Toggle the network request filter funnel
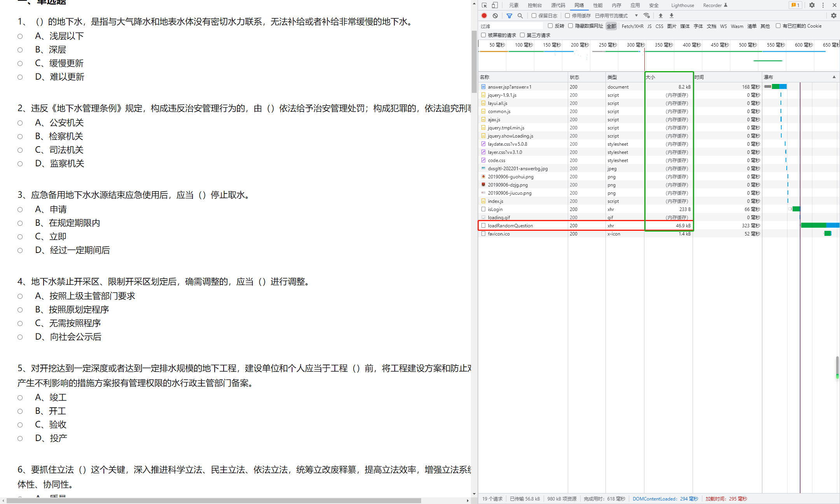The width and height of the screenshot is (840, 504). pos(509,16)
